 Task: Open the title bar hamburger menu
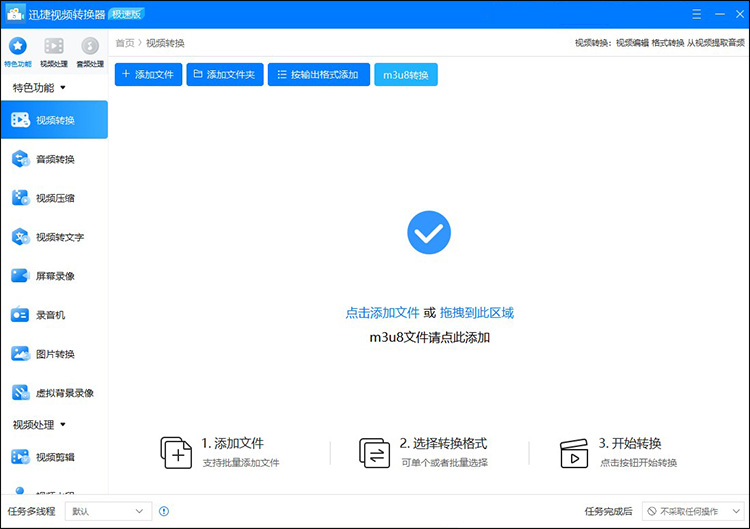(x=696, y=14)
